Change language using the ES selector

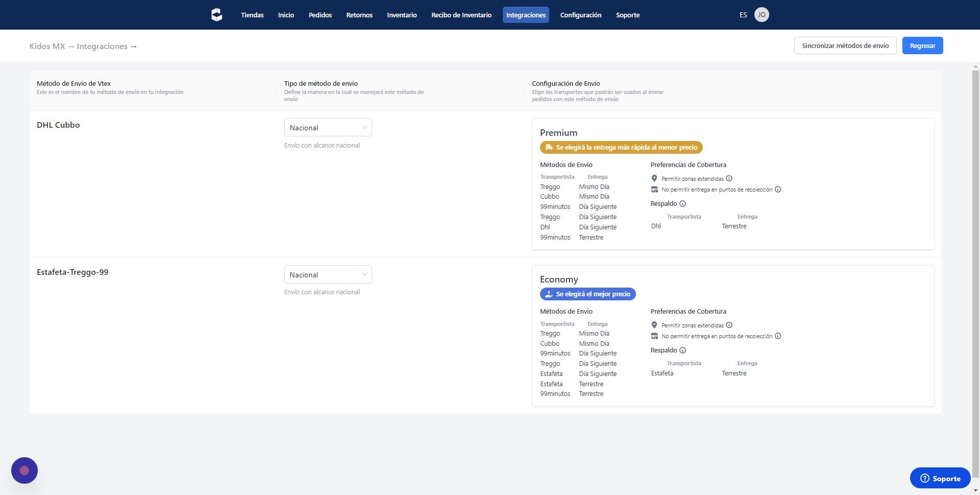click(x=743, y=15)
